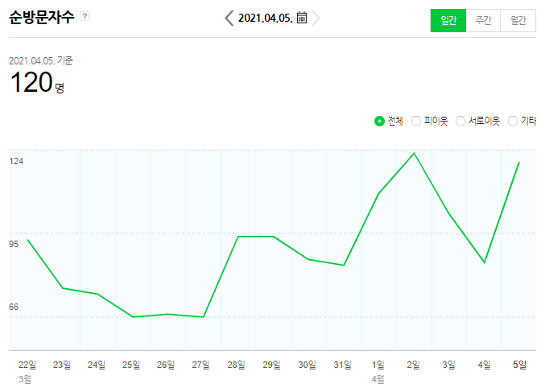Click the 29일 x-axis label
The image size is (541, 392).
point(271,365)
